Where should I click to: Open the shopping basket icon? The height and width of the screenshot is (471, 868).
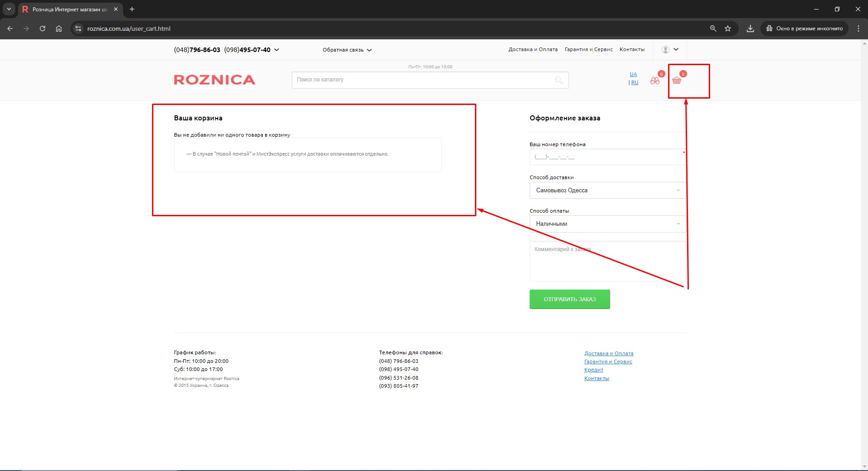(677, 81)
